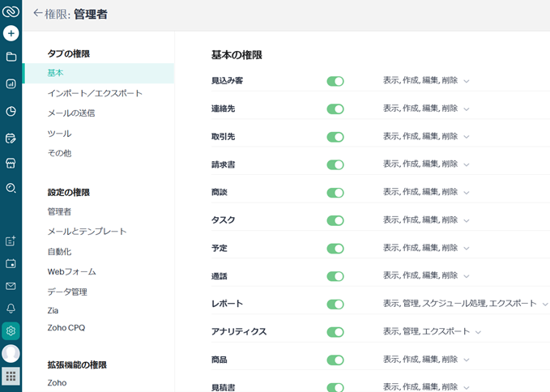Go back using the arrow beside 権限

click(x=37, y=13)
